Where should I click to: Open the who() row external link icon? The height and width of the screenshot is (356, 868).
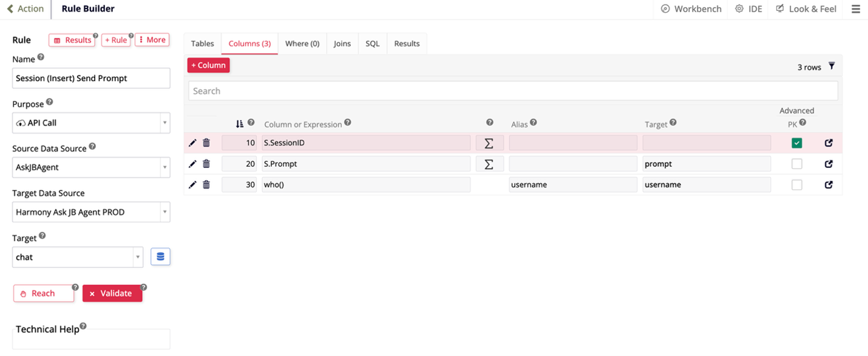[x=829, y=184]
